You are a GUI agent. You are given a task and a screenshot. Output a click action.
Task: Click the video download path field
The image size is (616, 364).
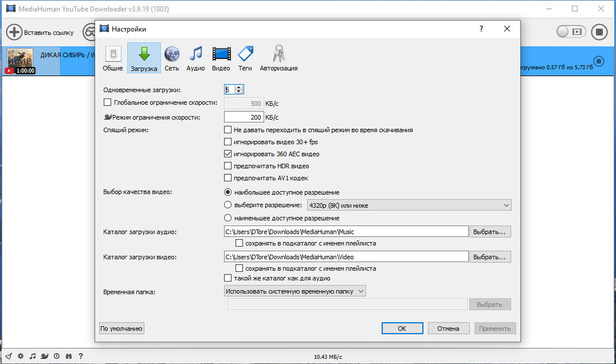(346, 257)
